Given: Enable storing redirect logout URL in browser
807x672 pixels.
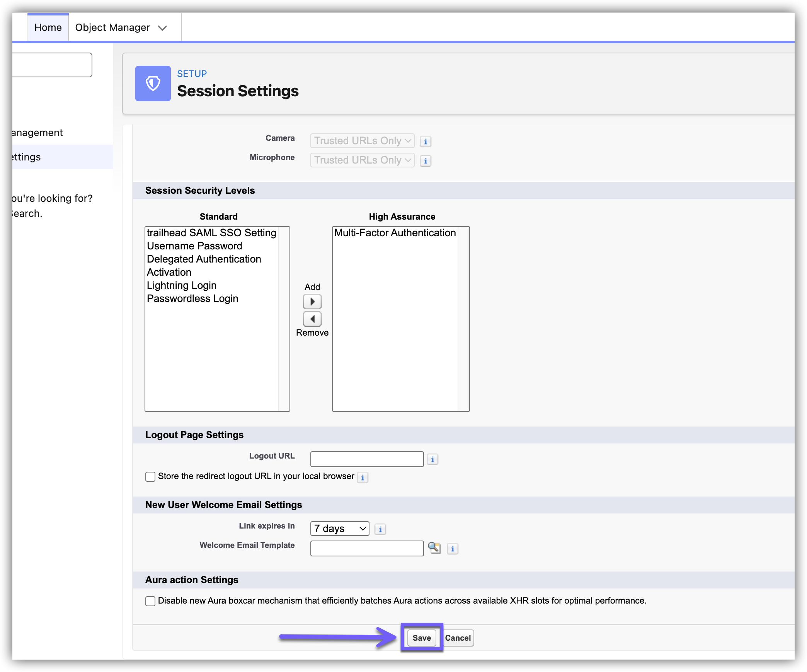Looking at the screenshot, I should pos(150,476).
